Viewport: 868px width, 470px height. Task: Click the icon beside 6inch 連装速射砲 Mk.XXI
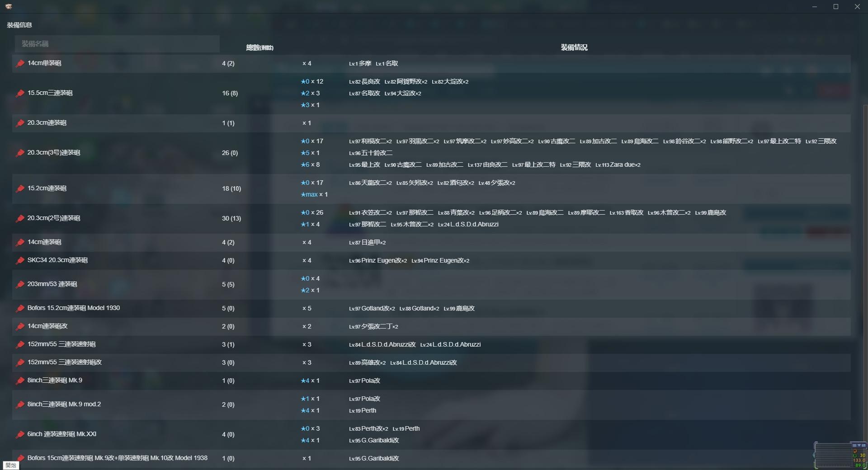point(19,434)
